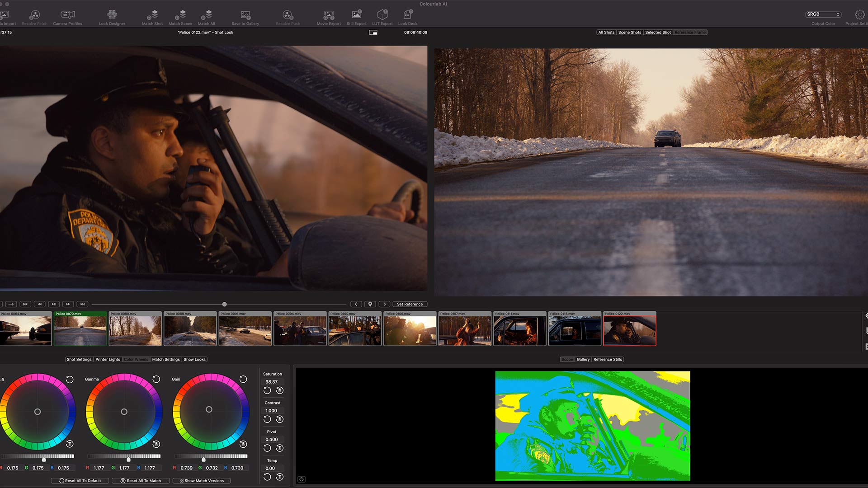Click Reset All To Default

point(80,481)
